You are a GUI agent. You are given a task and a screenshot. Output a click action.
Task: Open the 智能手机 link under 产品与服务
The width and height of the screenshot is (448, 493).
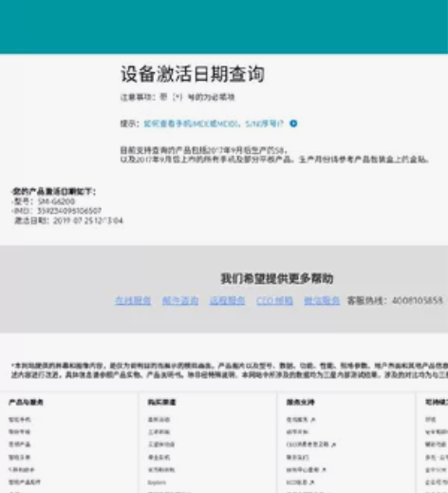20,420
